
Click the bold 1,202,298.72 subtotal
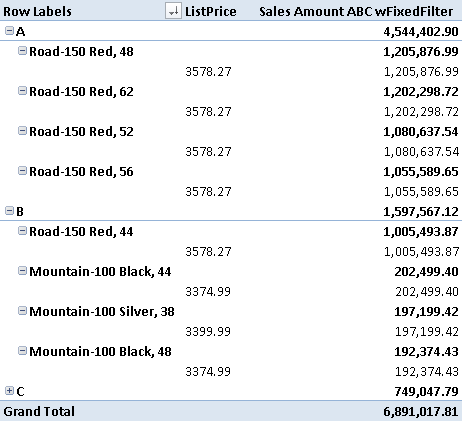(421, 92)
